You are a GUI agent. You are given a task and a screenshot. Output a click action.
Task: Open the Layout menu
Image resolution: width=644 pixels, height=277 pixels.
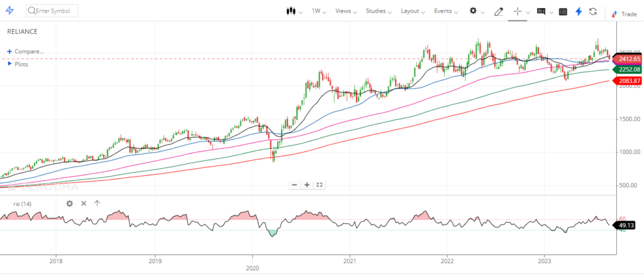tap(413, 11)
